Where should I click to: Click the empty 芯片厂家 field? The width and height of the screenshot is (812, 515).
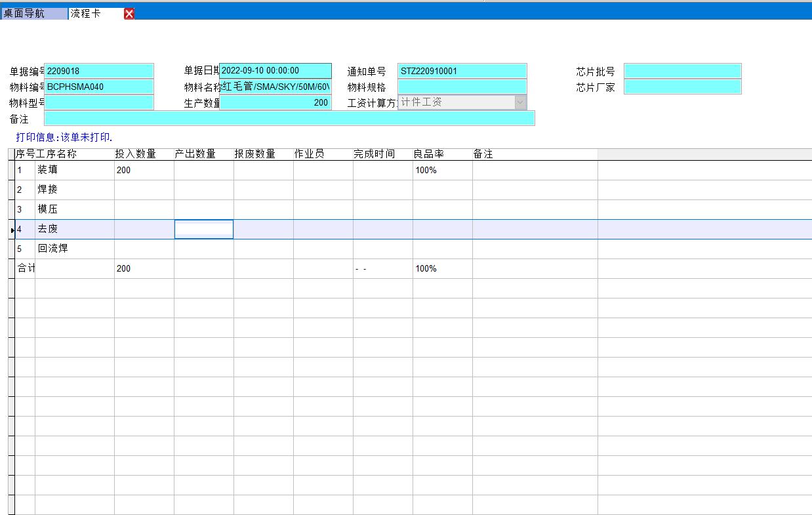(682, 87)
